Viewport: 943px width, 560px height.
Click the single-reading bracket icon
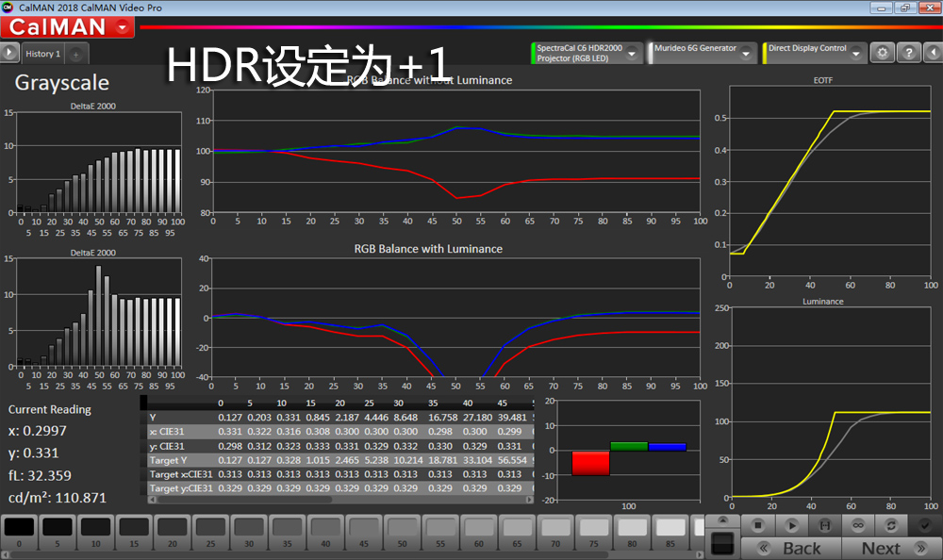click(x=823, y=524)
